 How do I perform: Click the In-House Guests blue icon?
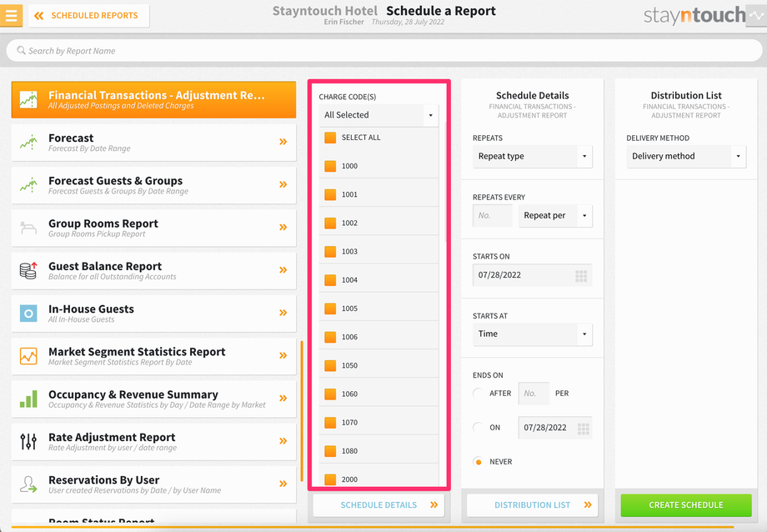coord(28,314)
